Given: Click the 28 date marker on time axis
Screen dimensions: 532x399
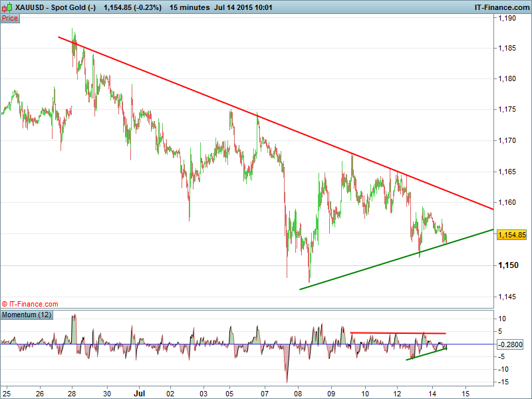Looking at the screenshot, I should 72,393.
